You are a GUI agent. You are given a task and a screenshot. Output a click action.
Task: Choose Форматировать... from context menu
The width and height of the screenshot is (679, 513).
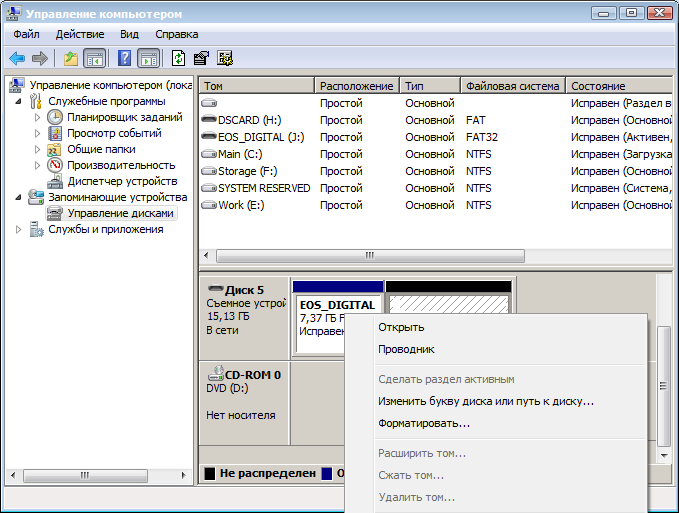coord(424,423)
